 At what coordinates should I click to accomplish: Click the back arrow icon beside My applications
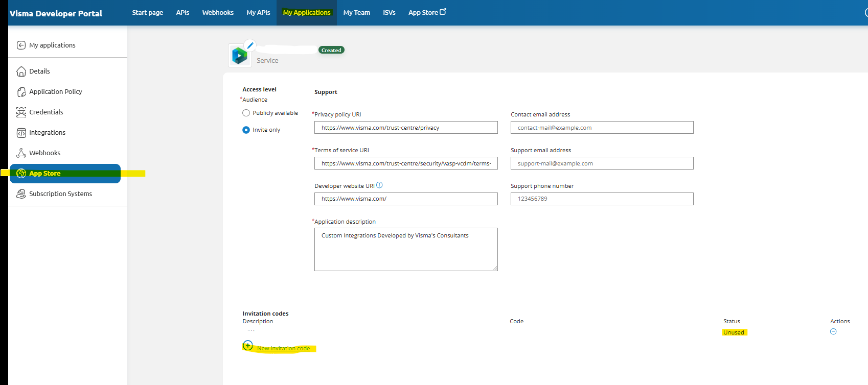[x=21, y=45]
